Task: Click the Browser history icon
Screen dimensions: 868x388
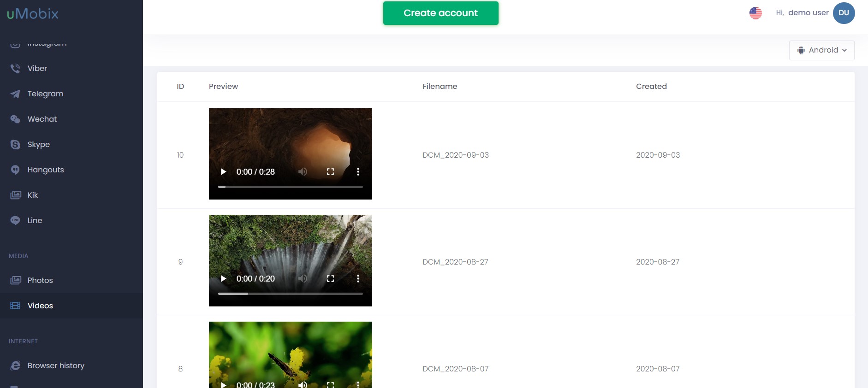Action: [x=15, y=365]
